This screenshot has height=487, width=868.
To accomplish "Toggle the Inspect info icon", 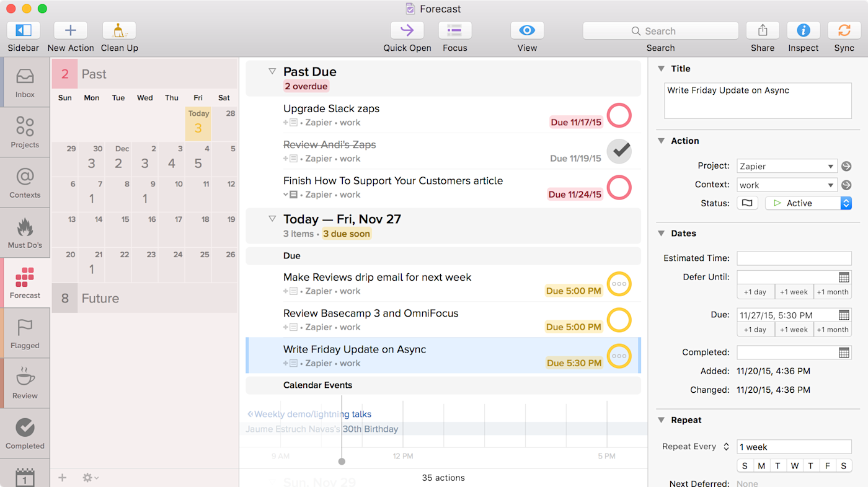I will pos(804,30).
